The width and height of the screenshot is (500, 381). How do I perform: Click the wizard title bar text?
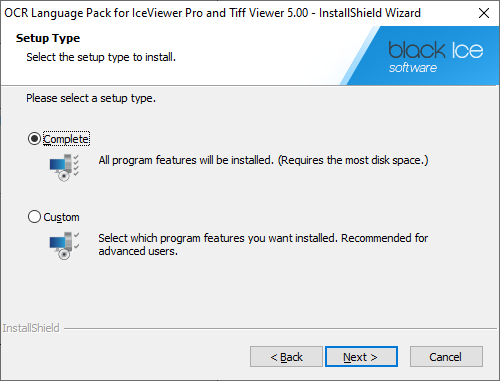[x=212, y=13]
